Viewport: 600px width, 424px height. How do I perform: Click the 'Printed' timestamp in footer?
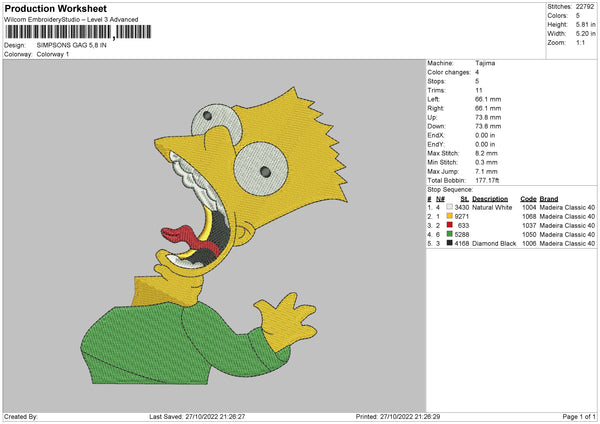[x=398, y=416]
